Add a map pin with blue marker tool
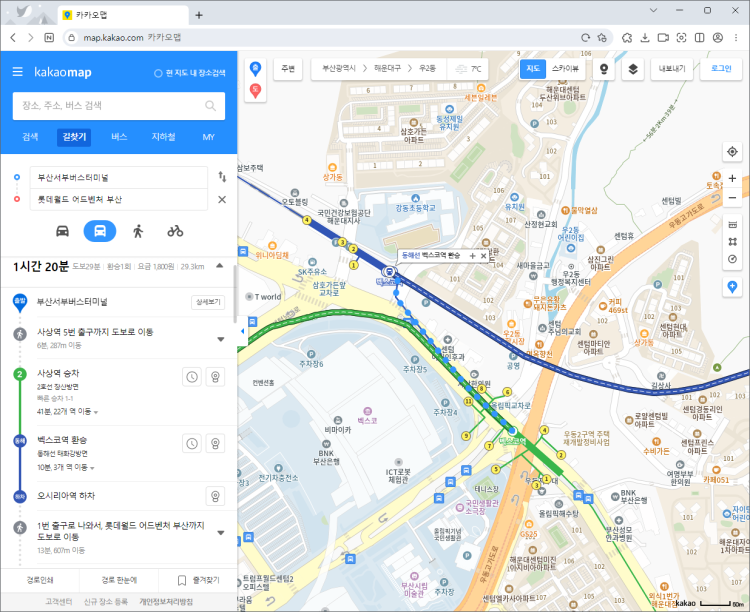 732,287
